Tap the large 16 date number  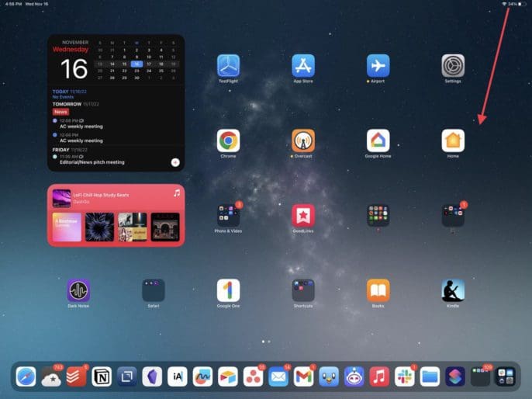click(x=74, y=69)
